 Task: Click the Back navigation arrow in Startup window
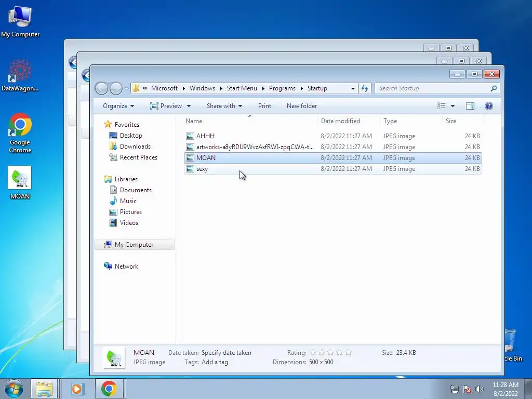coord(101,88)
